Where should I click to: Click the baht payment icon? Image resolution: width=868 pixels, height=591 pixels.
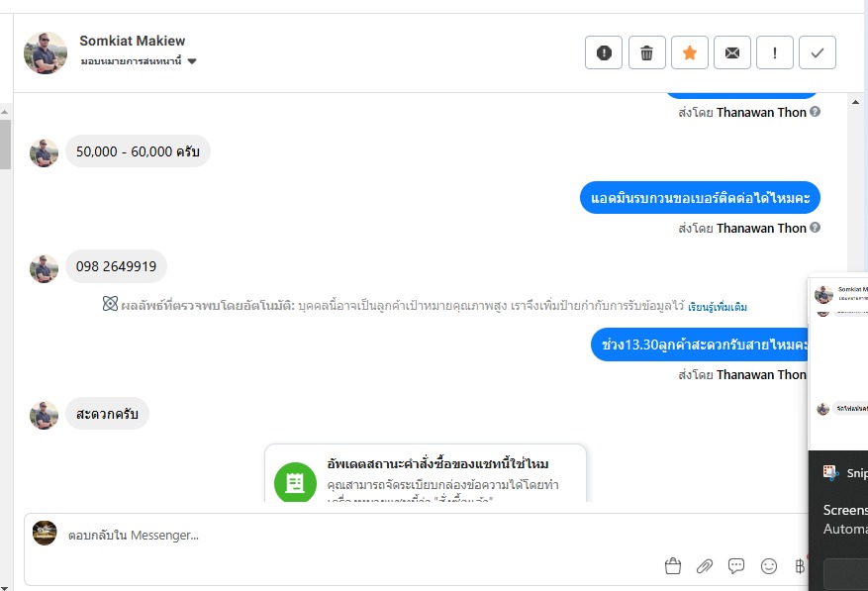click(x=800, y=566)
